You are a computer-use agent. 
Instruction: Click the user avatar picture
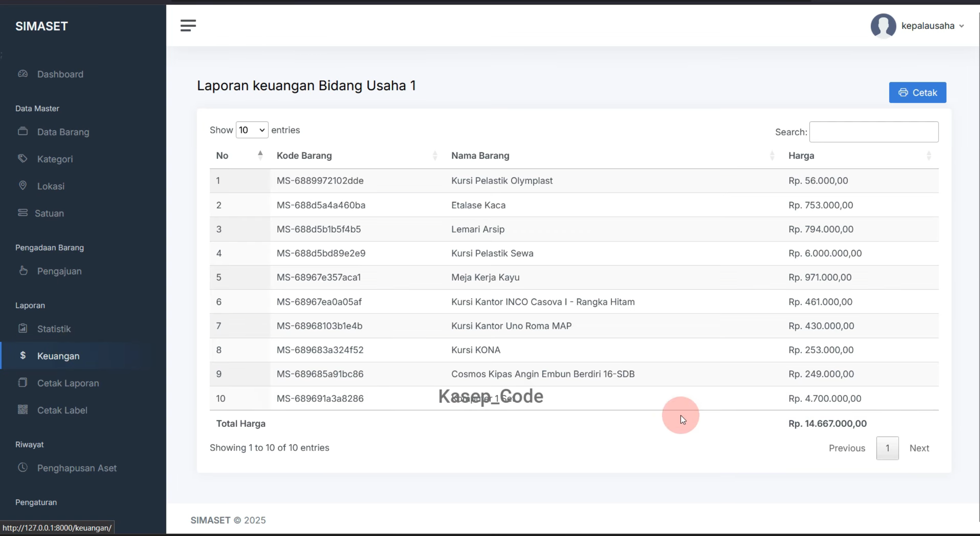pyautogui.click(x=883, y=26)
